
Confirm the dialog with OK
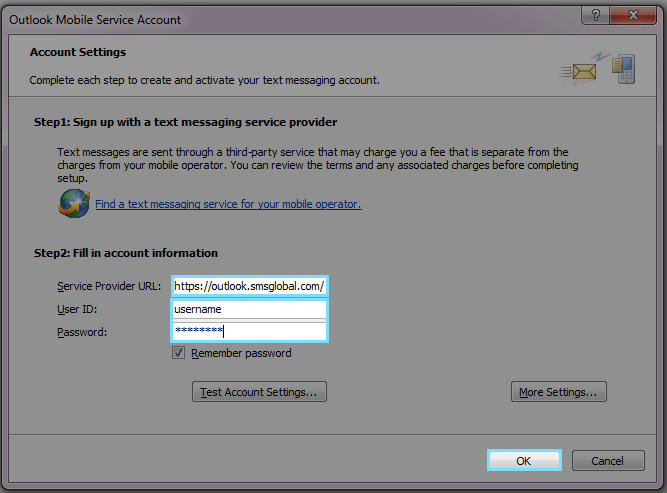tap(524, 461)
